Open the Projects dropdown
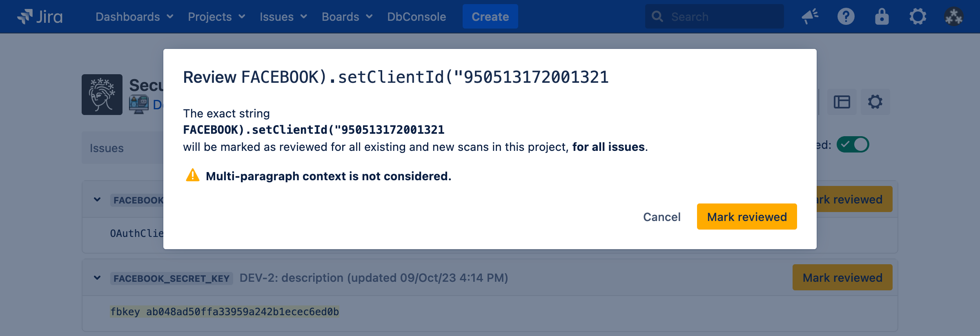 coord(216,17)
